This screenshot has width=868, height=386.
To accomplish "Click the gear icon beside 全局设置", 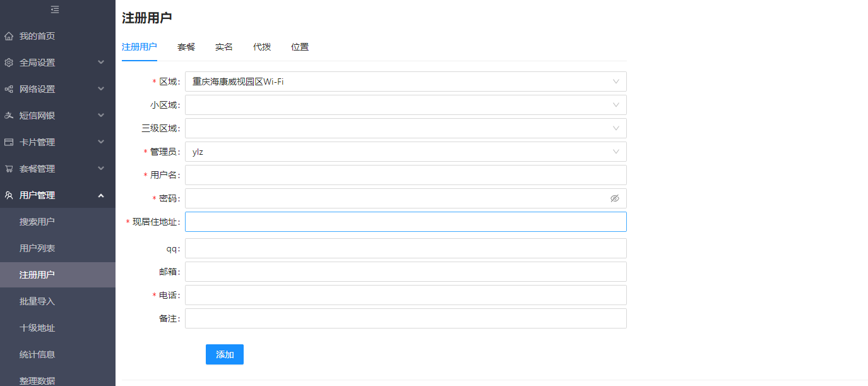I will point(9,63).
